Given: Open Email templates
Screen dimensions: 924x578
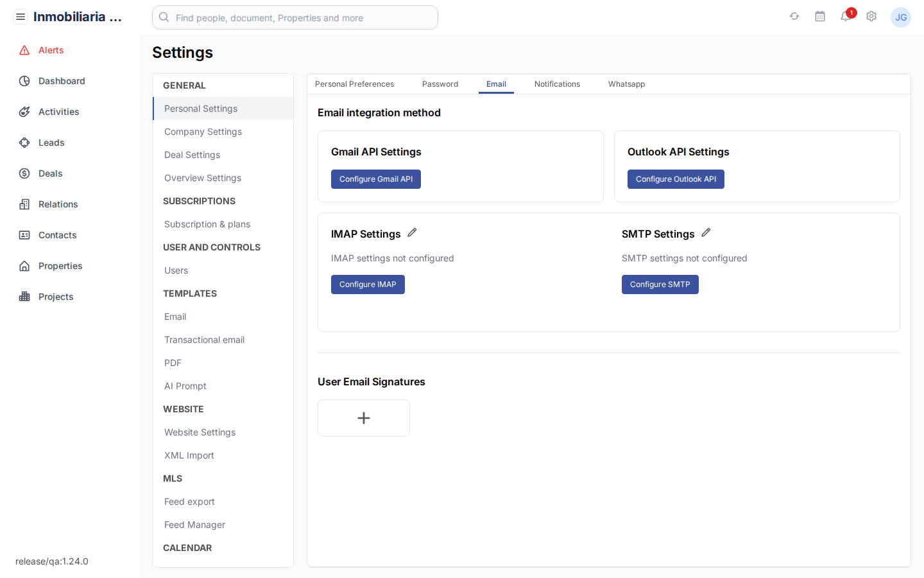Looking at the screenshot, I should [x=223, y=317].
